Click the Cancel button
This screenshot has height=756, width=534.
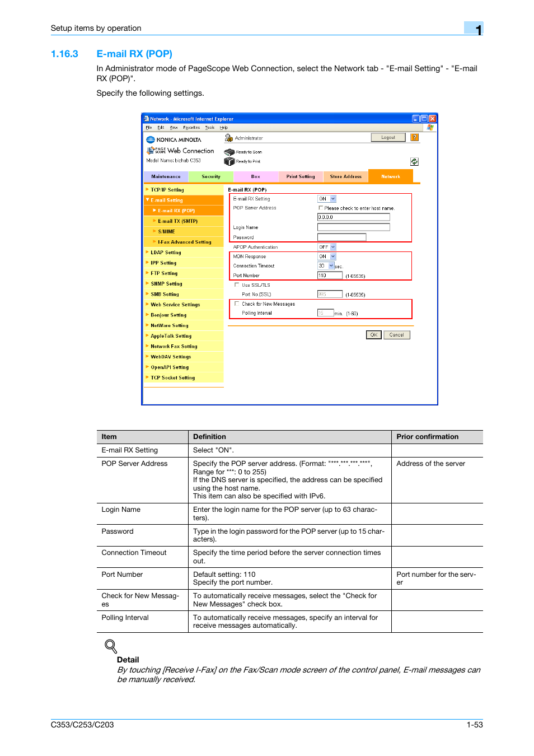coord(397,335)
